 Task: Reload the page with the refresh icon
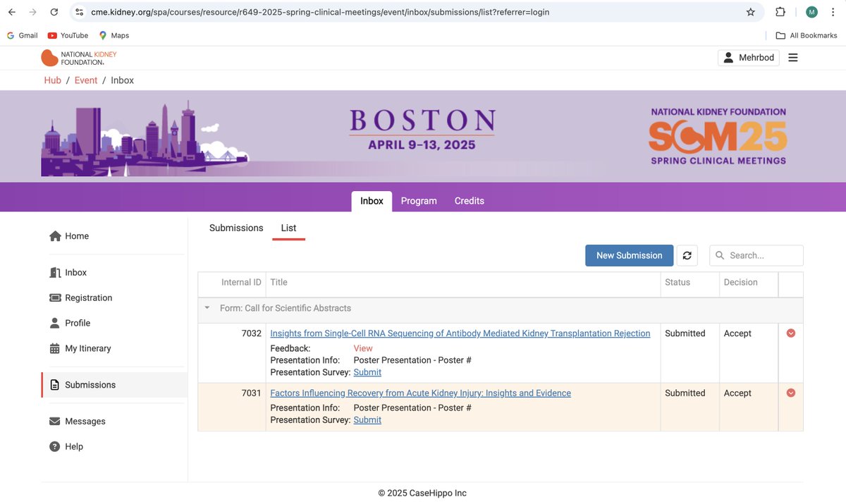54,12
